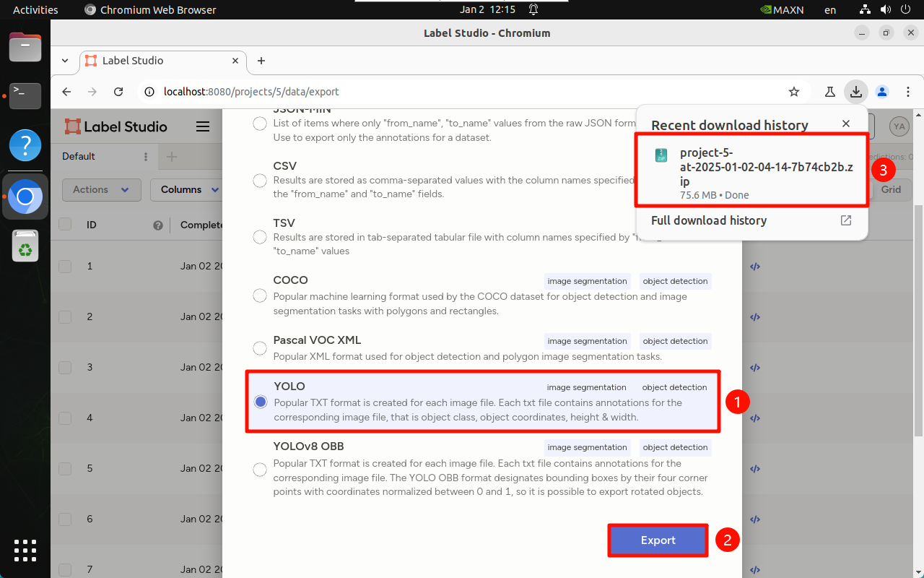Show task source code for row 5

(755, 468)
